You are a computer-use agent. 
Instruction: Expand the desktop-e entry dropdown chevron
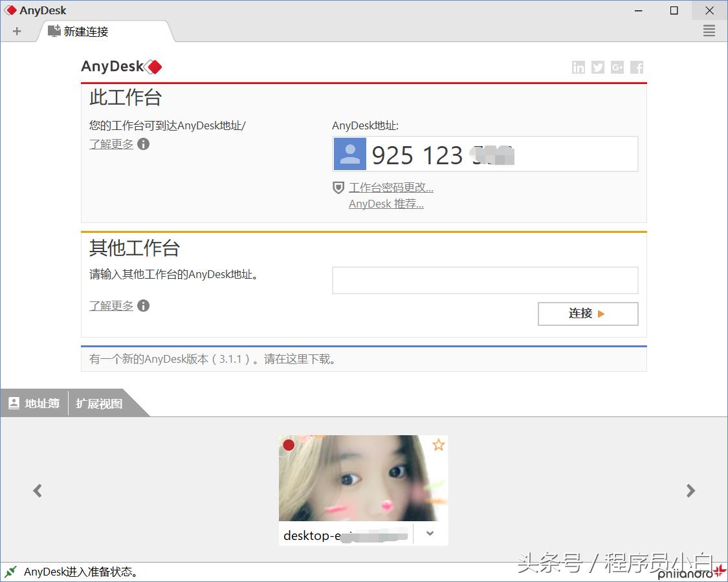click(x=429, y=533)
